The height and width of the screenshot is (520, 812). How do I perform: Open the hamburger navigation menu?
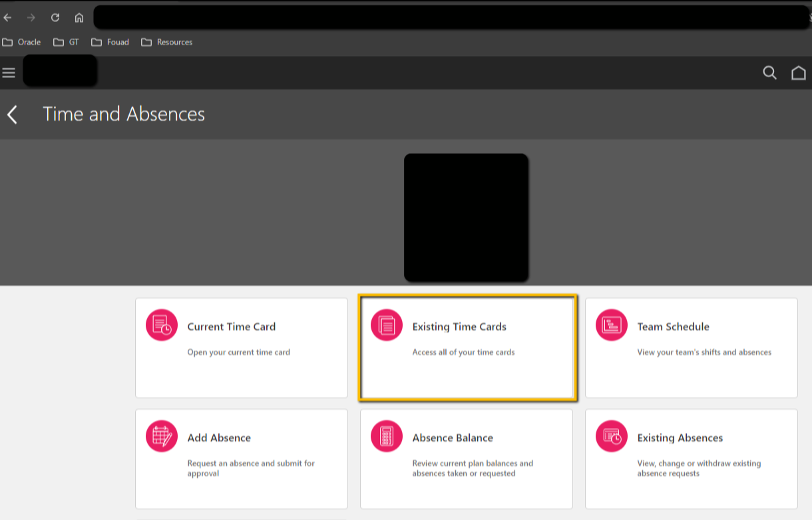point(9,73)
